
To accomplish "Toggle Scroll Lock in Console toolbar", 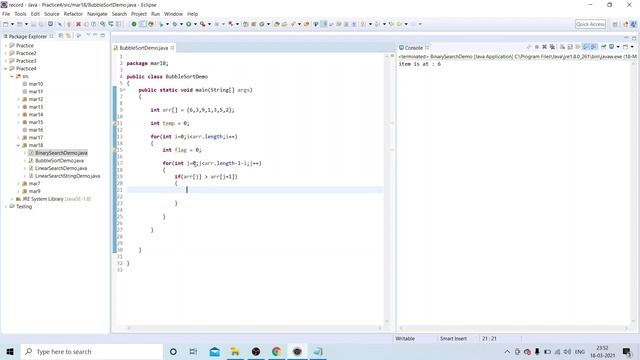I will point(570,47).
